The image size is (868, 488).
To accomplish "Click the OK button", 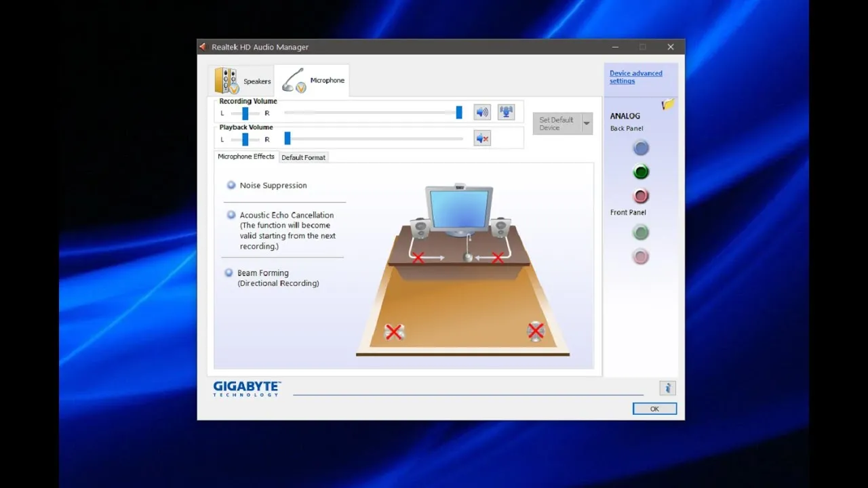I will (x=654, y=409).
